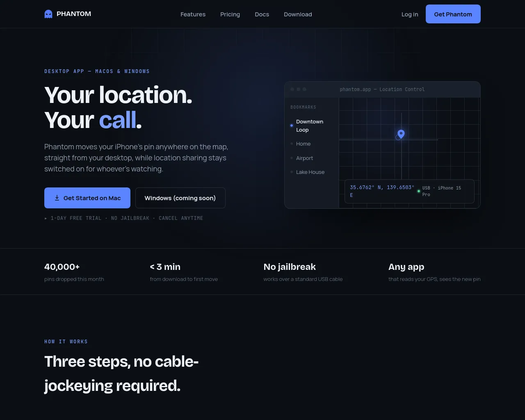Click 'from download to first move' caption
Viewport: 525px width, 420px height.
(x=184, y=279)
